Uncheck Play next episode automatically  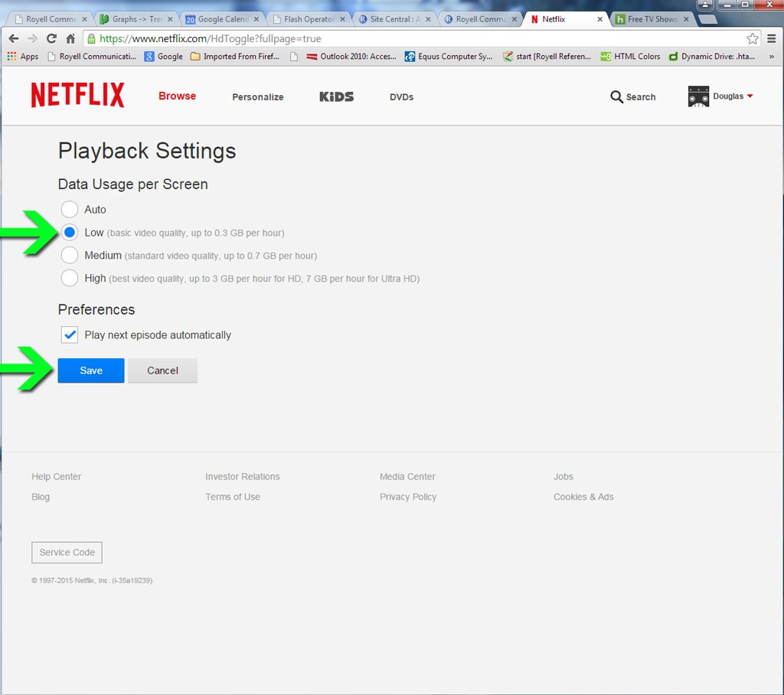70,335
